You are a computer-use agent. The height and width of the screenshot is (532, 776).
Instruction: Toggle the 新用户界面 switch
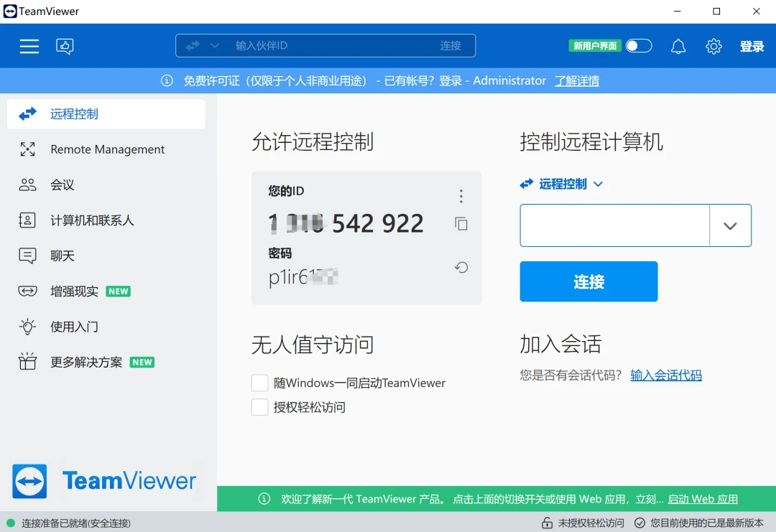pos(638,46)
